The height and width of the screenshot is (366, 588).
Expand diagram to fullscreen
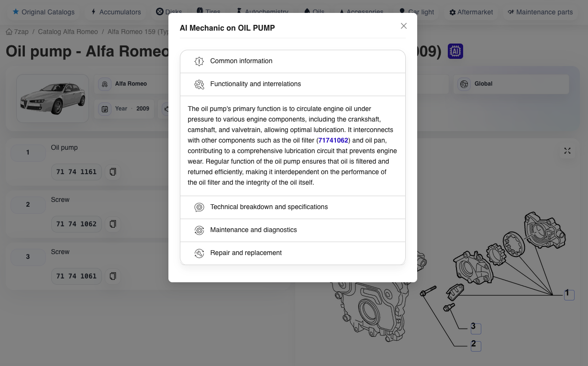click(x=567, y=151)
